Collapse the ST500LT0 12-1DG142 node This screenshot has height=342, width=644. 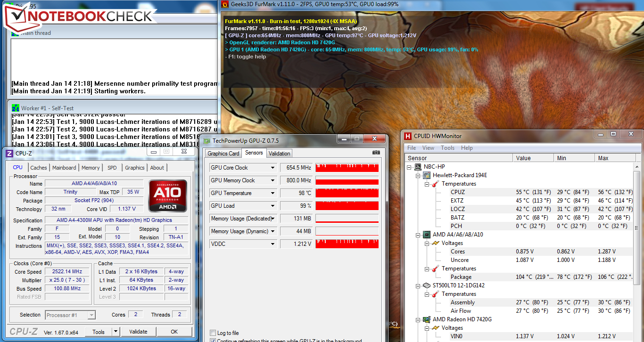pos(418,285)
